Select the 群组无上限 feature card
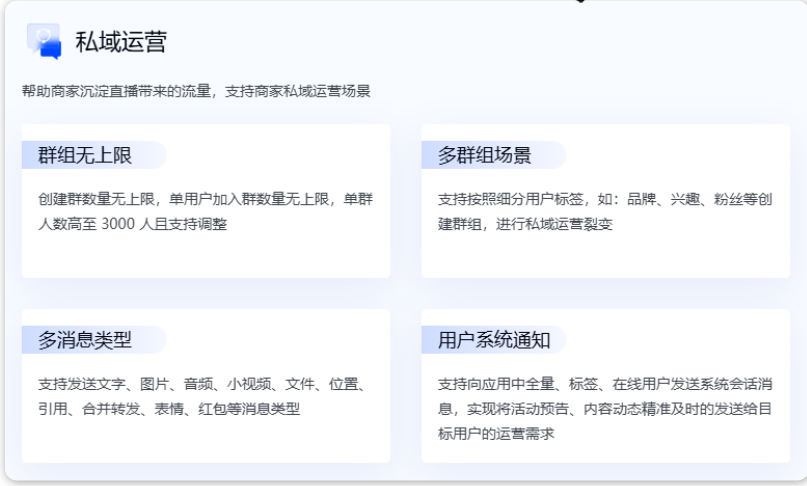 tap(206, 201)
